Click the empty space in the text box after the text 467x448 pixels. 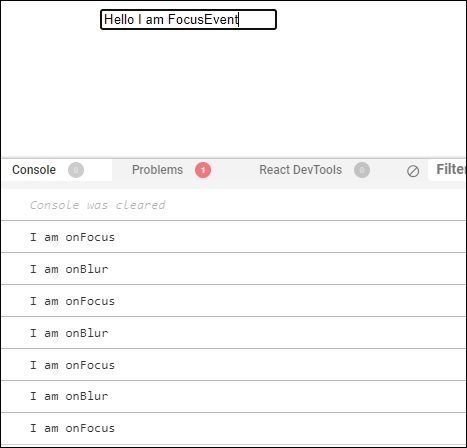coord(257,20)
